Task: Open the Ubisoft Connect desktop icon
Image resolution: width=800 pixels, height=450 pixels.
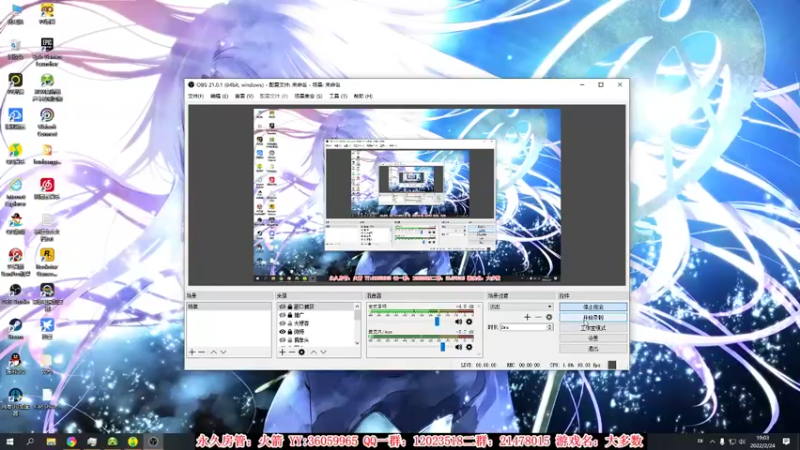Action: pos(47,121)
